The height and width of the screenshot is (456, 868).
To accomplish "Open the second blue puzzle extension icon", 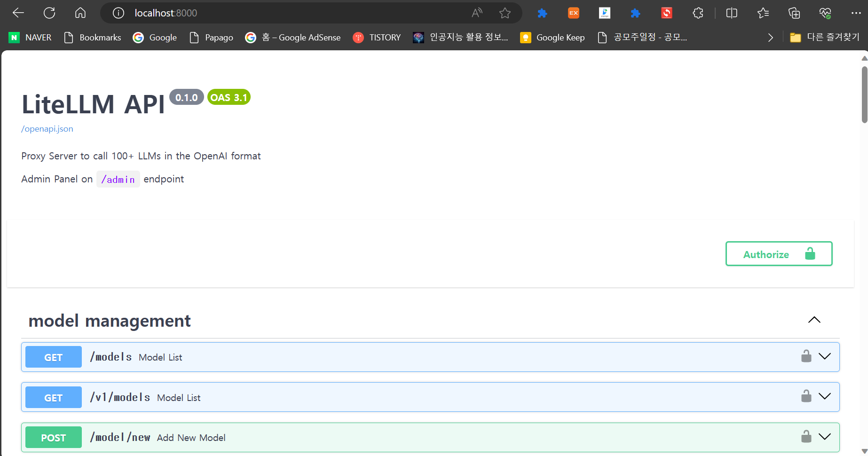I will (x=635, y=13).
